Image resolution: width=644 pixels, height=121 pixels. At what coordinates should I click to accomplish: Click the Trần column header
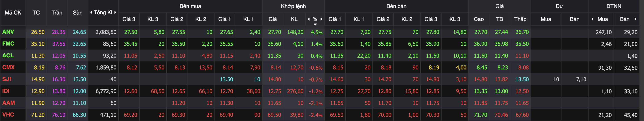coord(57,13)
